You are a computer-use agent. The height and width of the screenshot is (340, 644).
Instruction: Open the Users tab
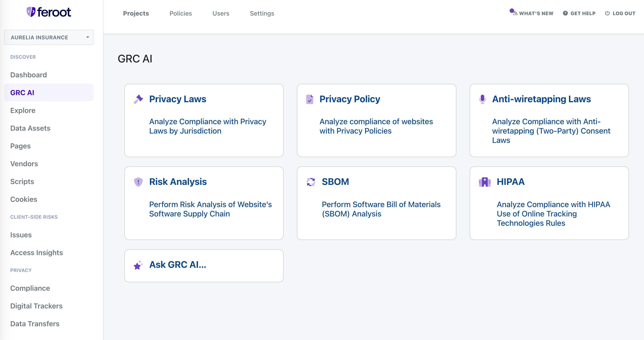tap(221, 13)
